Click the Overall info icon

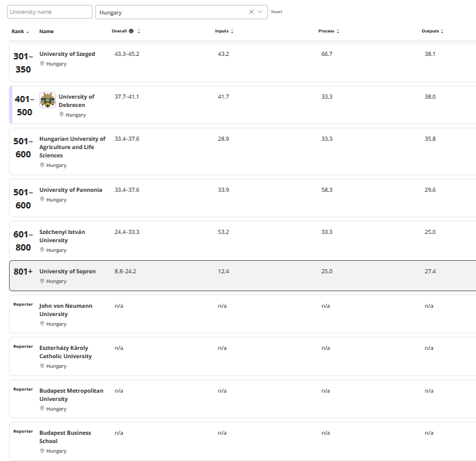[x=131, y=31]
